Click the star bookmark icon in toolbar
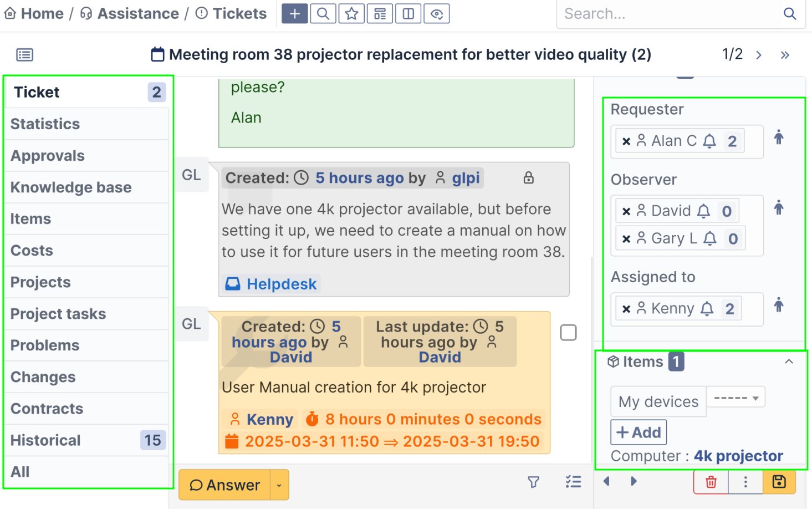 coord(351,13)
